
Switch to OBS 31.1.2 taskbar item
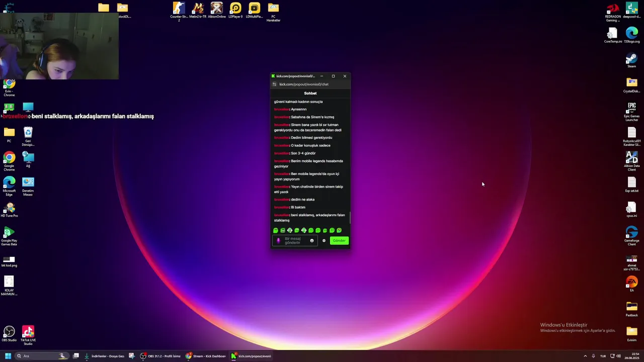[x=160, y=356]
